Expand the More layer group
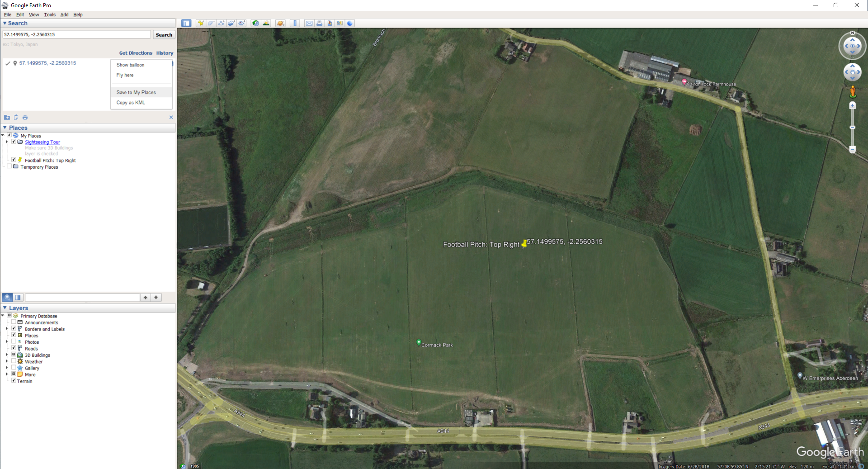This screenshot has height=469, width=868. pyautogui.click(x=7, y=374)
